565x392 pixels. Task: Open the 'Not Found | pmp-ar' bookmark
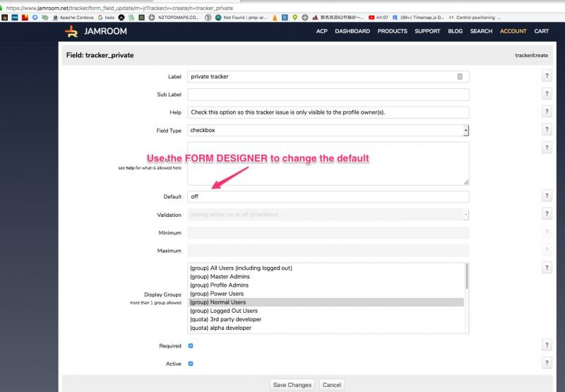242,17
